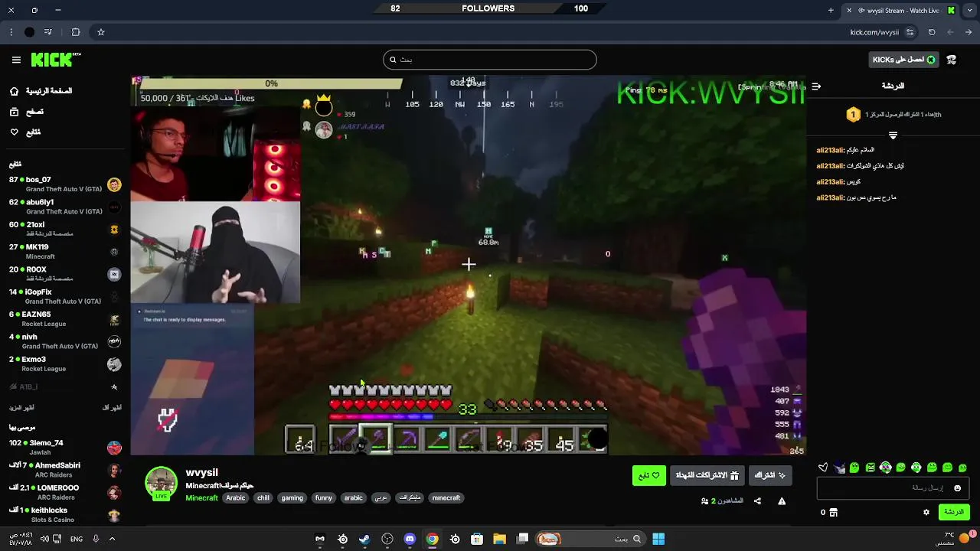Viewport: 980px width, 551px height.
Task: Report the stream using the warning triangle icon
Action: click(782, 501)
